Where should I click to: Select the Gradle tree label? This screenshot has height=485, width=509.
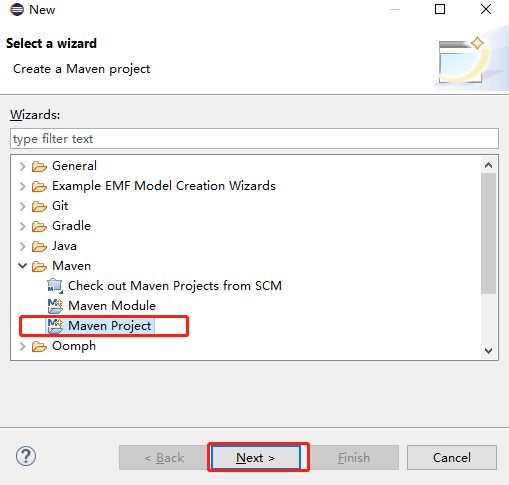click(71, 226)
